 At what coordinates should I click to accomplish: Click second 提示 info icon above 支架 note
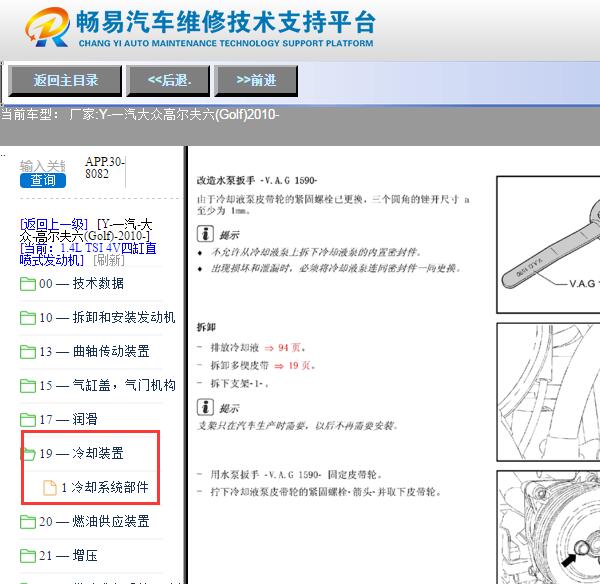(205, 407)
